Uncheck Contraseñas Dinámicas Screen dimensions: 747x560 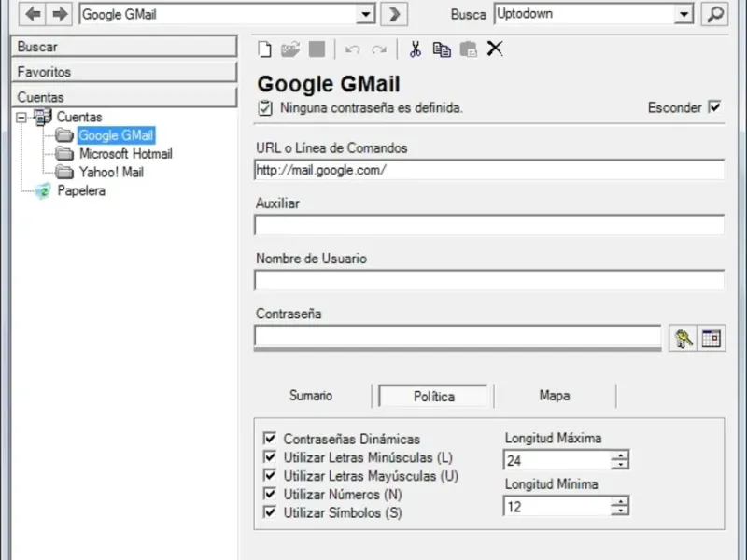270,438
